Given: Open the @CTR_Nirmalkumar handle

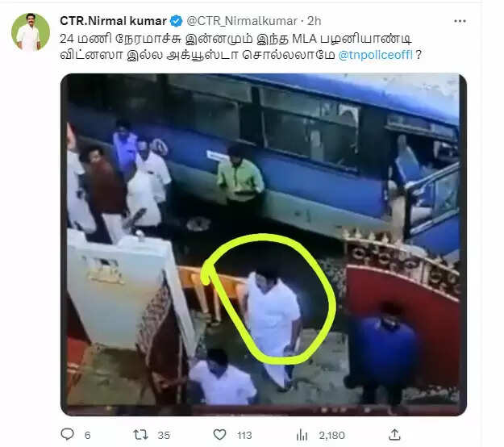Looking at the screenshot, I should (x=242, y=21).
